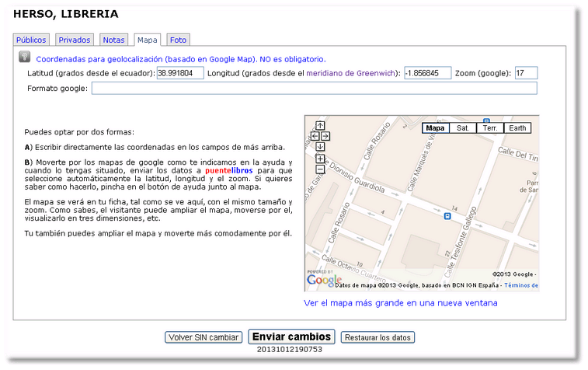Click the timestamp 20131012190753
588x370 pixels.
click(x=290, y=349)
